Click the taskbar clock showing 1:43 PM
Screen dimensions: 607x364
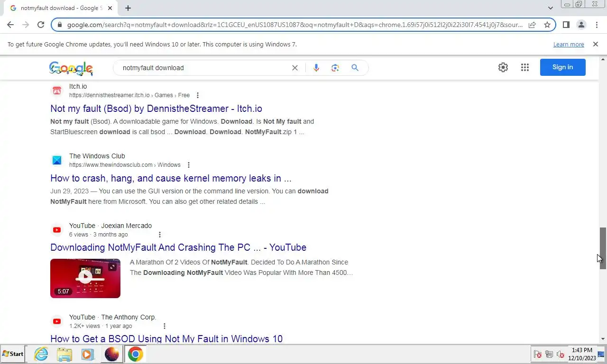[581, 354]
